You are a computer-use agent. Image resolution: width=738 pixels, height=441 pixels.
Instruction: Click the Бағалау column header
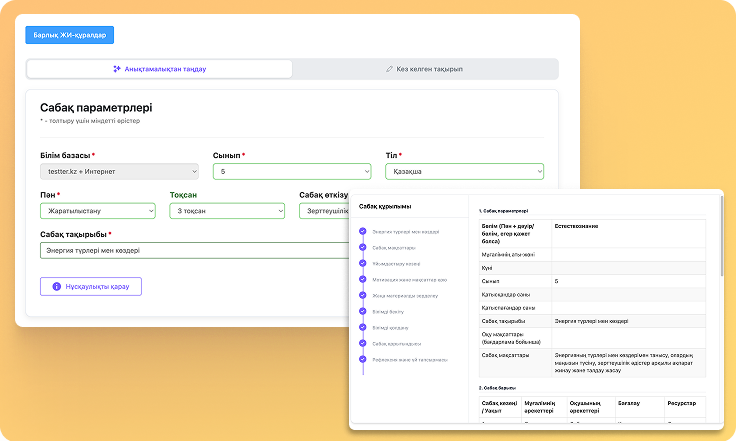click(x=628, y=403)
